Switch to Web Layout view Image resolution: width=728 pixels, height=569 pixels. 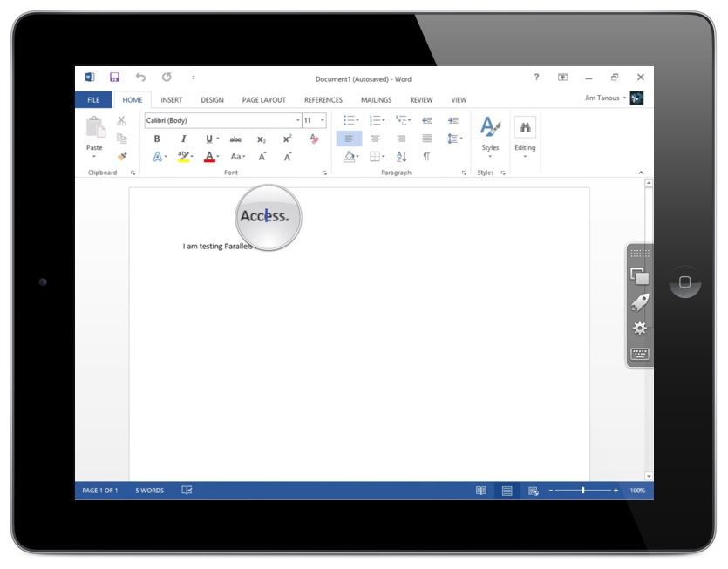click(533, 491)
